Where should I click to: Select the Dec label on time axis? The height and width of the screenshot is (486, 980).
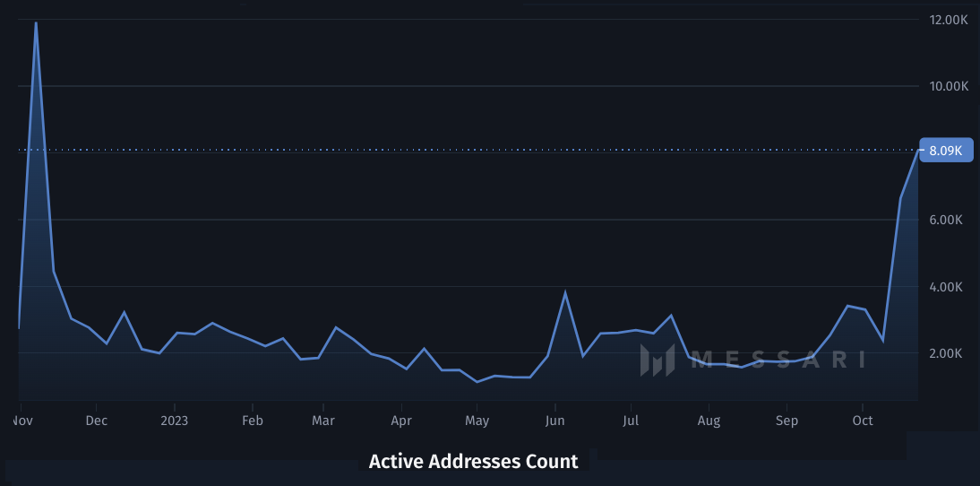click(x=97, y=420)
